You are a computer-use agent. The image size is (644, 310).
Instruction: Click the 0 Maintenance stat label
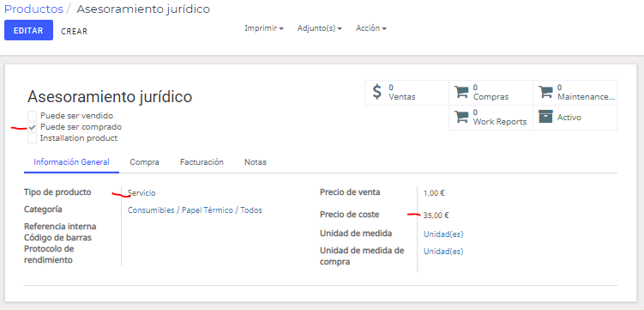[586, 93]
